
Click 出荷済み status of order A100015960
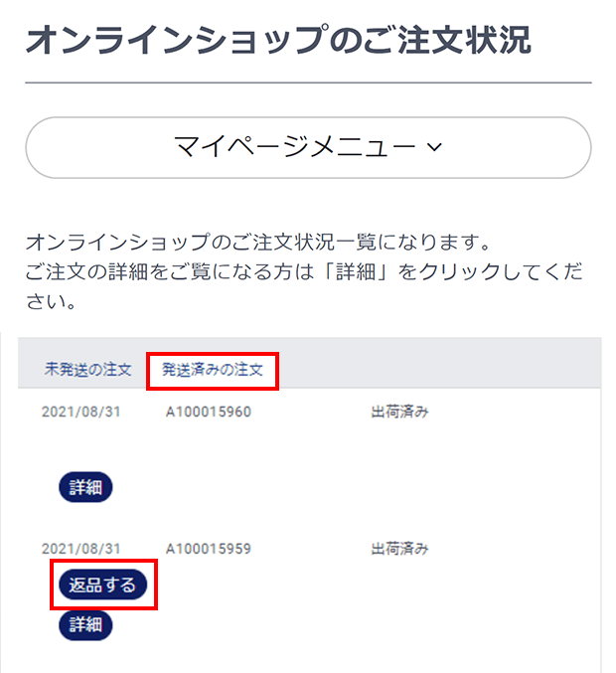399,412
